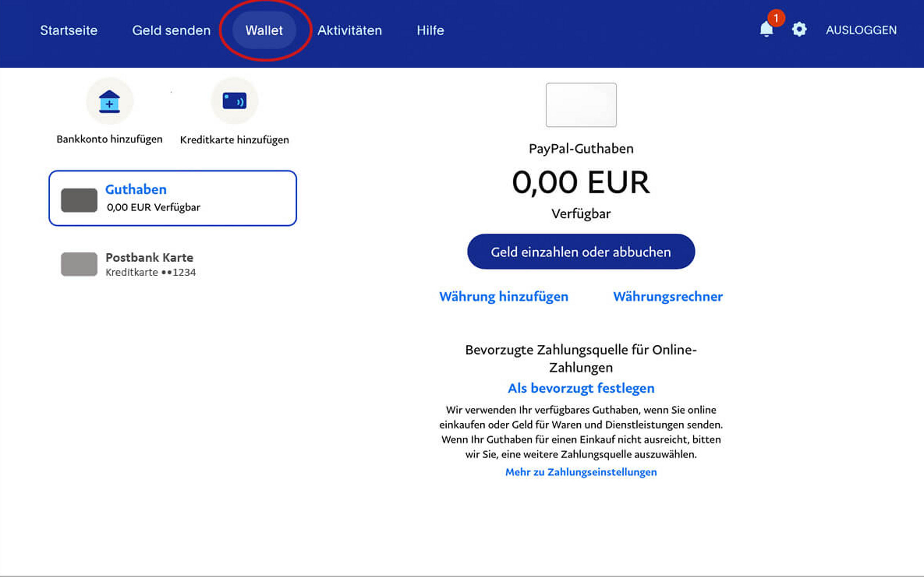Click the bank building add icon
Image resolution: width=924 pixels, height=577 pixels.
tap(110, 101)
